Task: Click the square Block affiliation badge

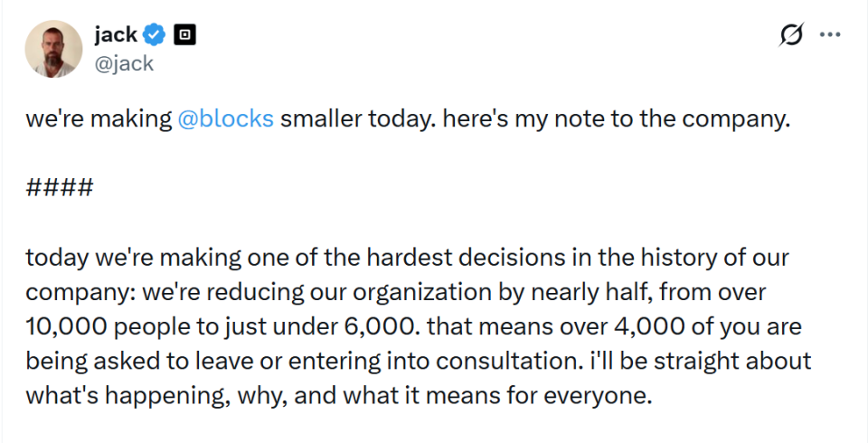Action: (x=184, y=35)
